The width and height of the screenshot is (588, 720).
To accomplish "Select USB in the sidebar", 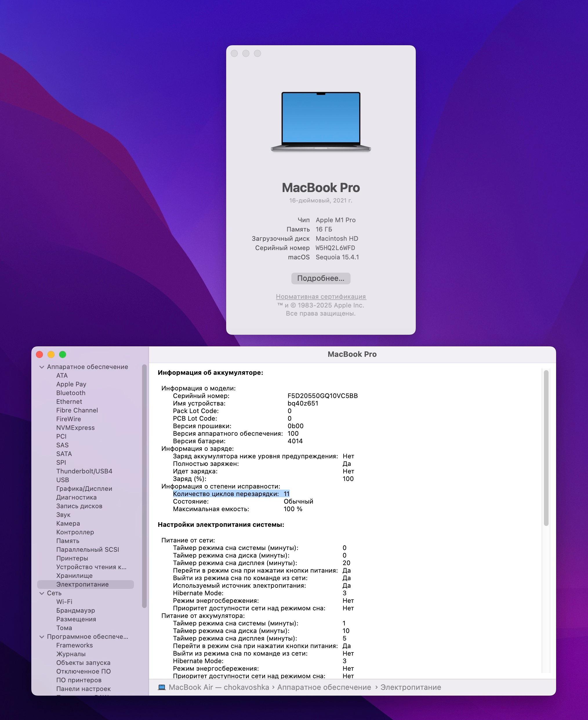I will [63, 480].
